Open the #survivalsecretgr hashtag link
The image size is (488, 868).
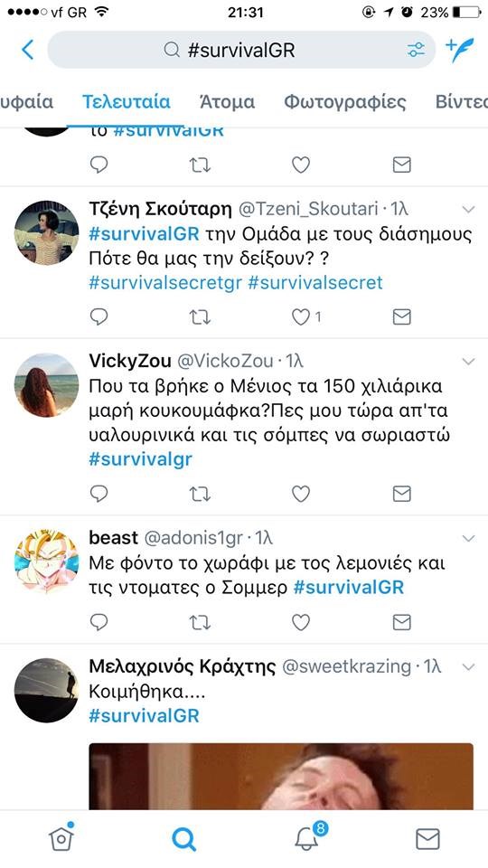tap(165, 283)
